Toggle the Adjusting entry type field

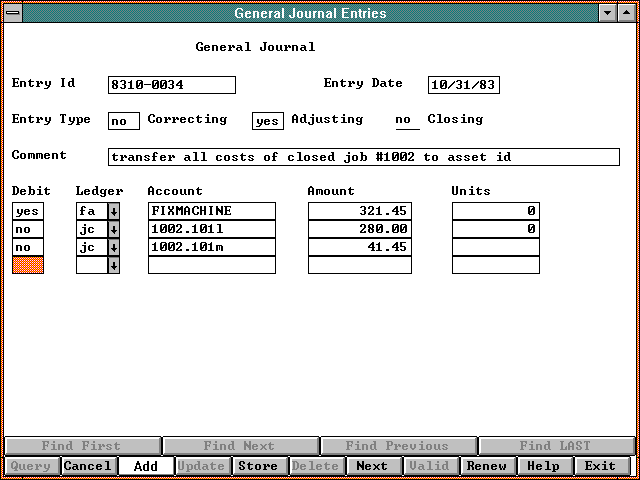pos(267,121)
